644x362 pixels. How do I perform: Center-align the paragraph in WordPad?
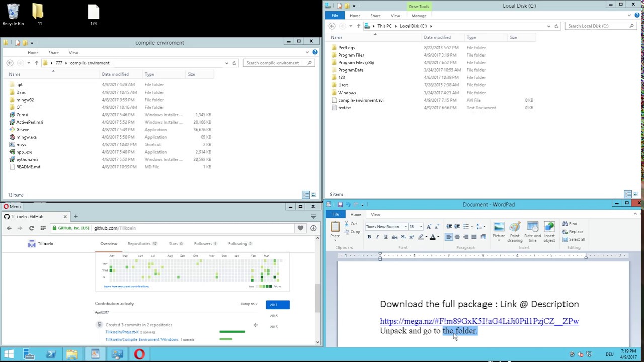[x=457, y=237]
